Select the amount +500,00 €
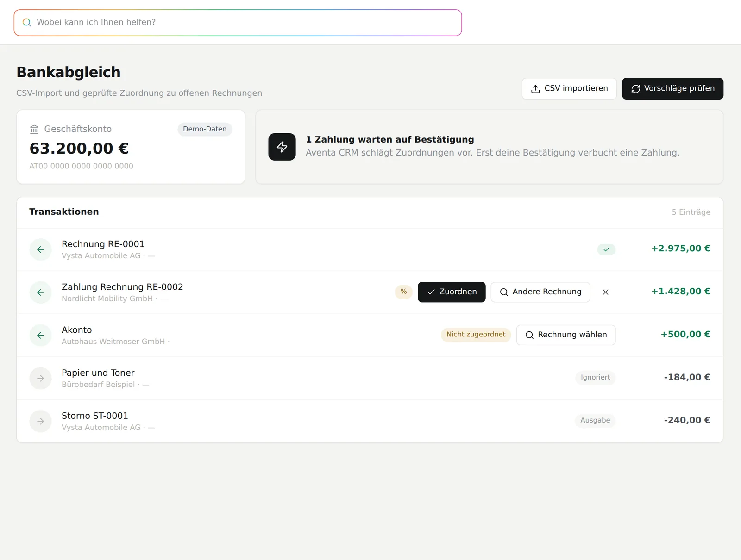This screenshot has height=560, width=741. click(685, 335)
